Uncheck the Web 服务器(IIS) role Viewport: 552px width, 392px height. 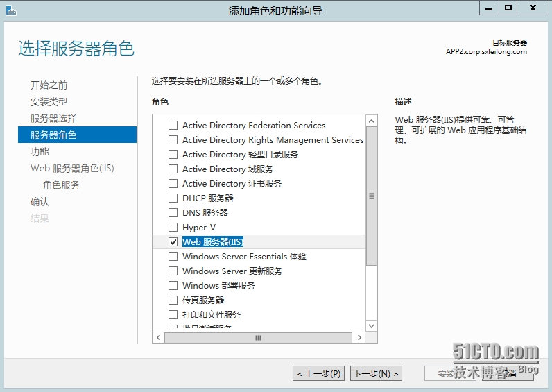pos(173,242)
